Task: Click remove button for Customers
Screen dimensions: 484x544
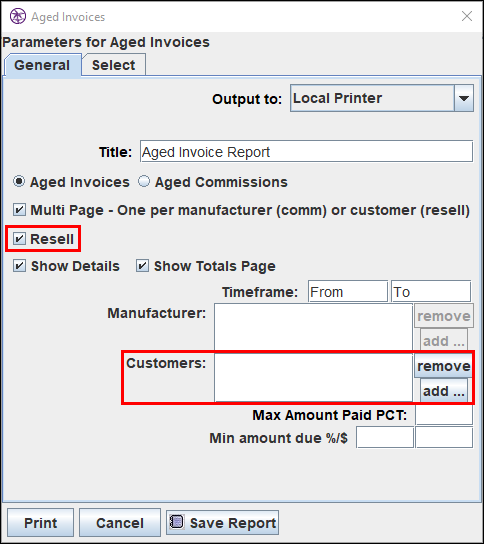Action: 444,366
